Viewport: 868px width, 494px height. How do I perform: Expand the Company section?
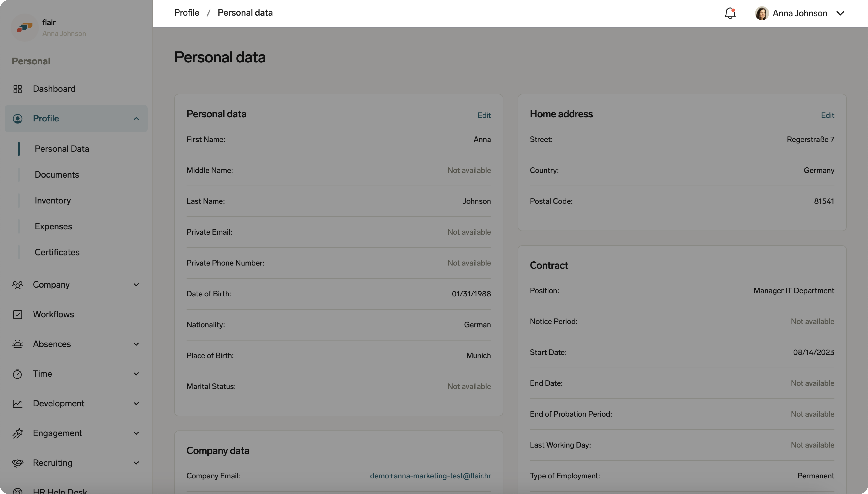[x=136, y=285]
